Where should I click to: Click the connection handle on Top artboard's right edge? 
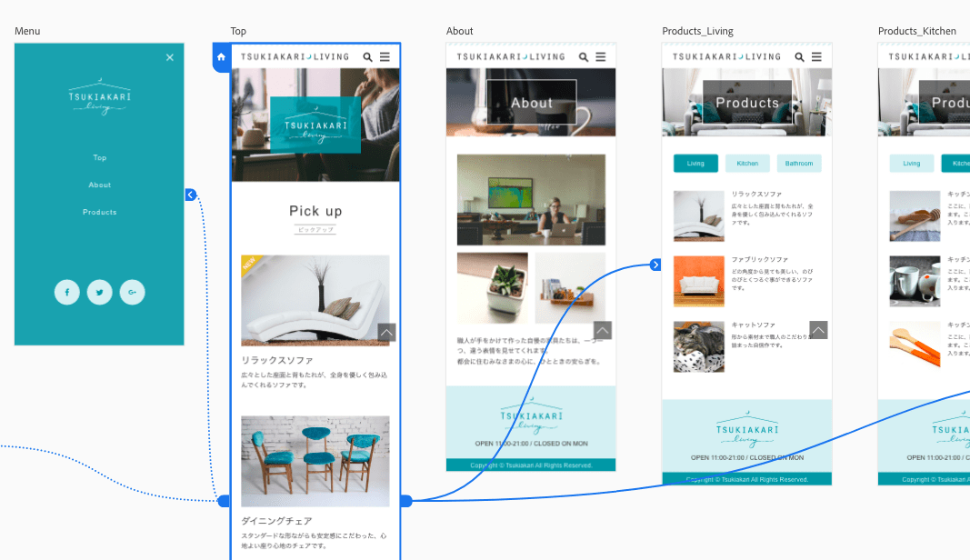click(405, 500)
